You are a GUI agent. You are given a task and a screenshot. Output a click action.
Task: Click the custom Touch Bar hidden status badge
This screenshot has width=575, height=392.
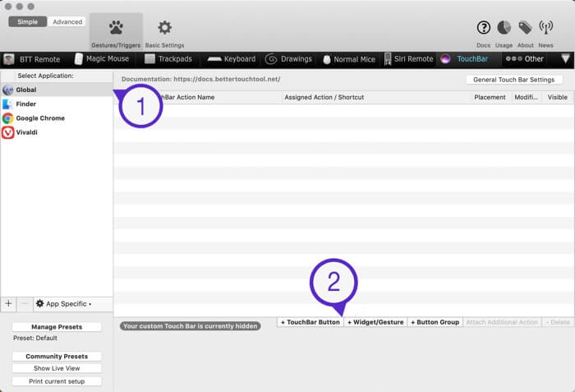point(191,326)
